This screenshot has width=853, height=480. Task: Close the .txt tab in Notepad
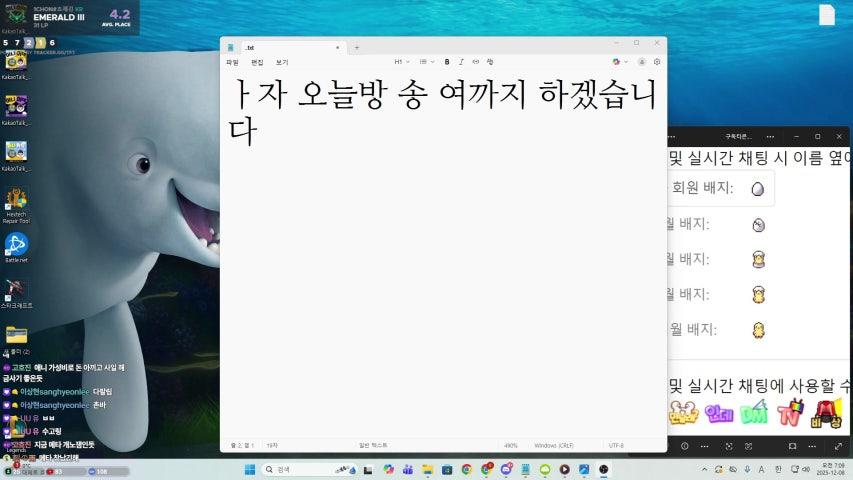338,48
